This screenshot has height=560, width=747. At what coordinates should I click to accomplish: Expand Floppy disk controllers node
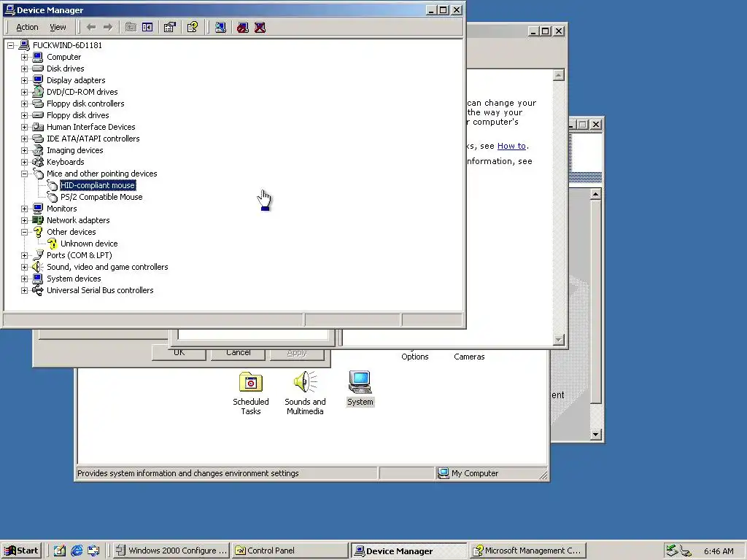tap(24, 104)
